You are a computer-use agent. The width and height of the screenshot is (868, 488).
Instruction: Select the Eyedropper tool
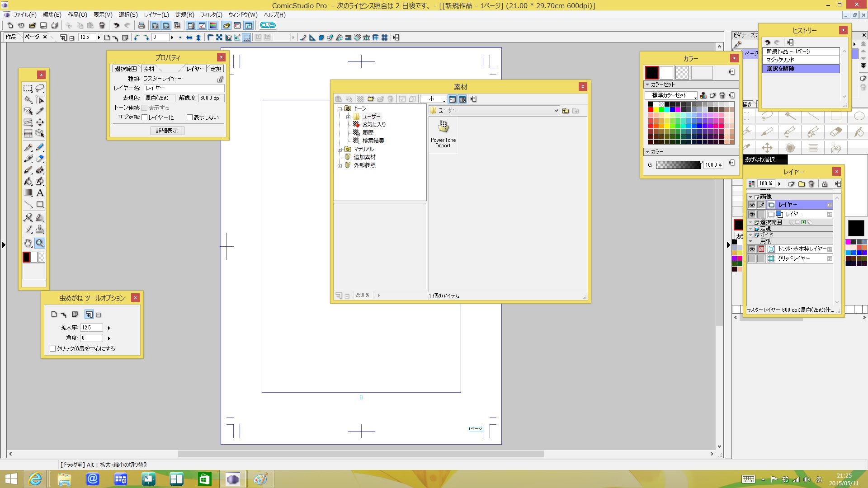point(40,111)
